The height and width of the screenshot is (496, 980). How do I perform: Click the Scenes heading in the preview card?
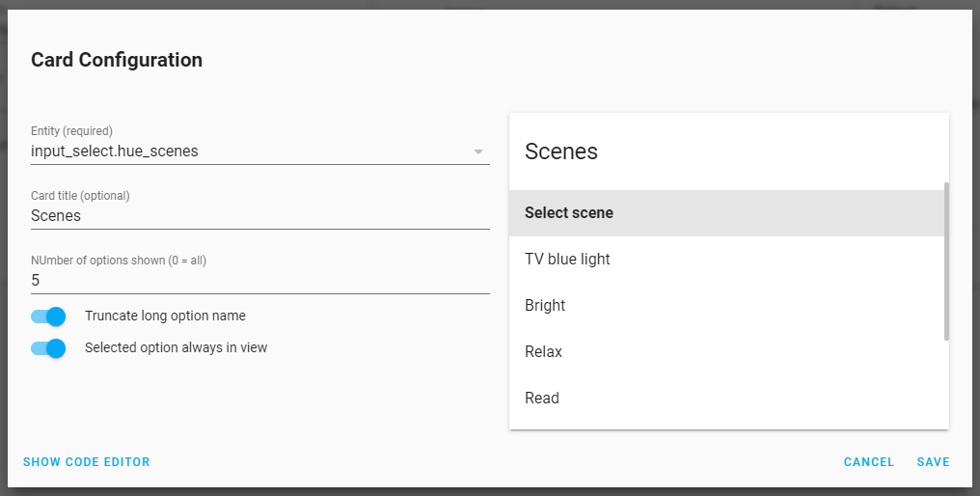[x=561, y=152]
